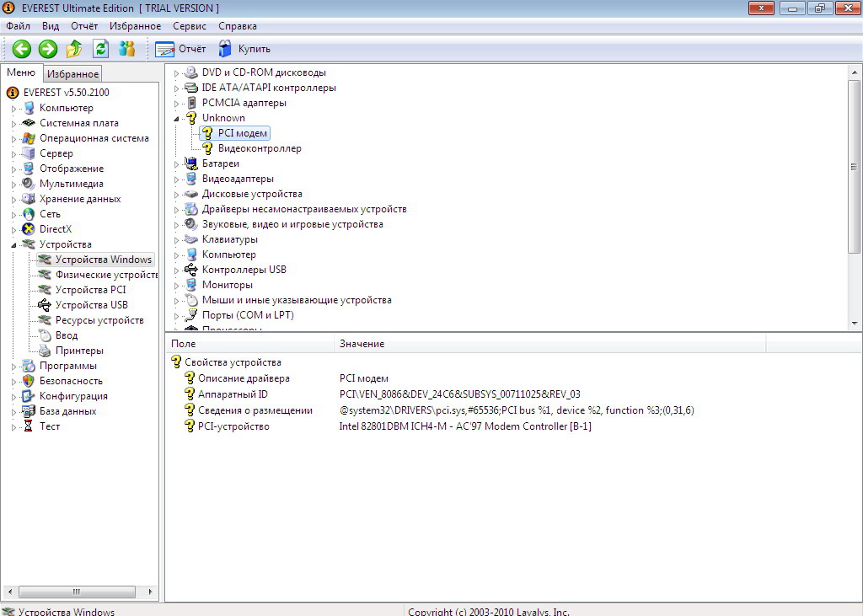This screenshot has height=616, width=863.
Task: Switch to the Меню tab
Action: tap(21, 72)
